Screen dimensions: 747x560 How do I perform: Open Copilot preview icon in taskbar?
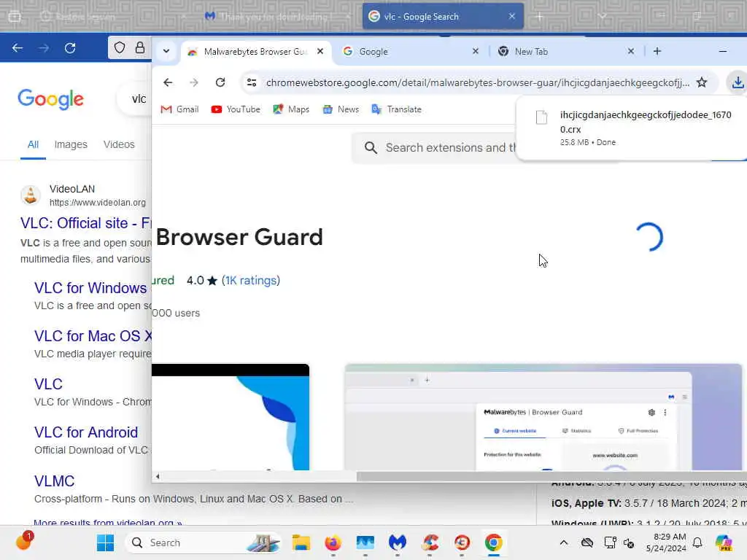724,542
